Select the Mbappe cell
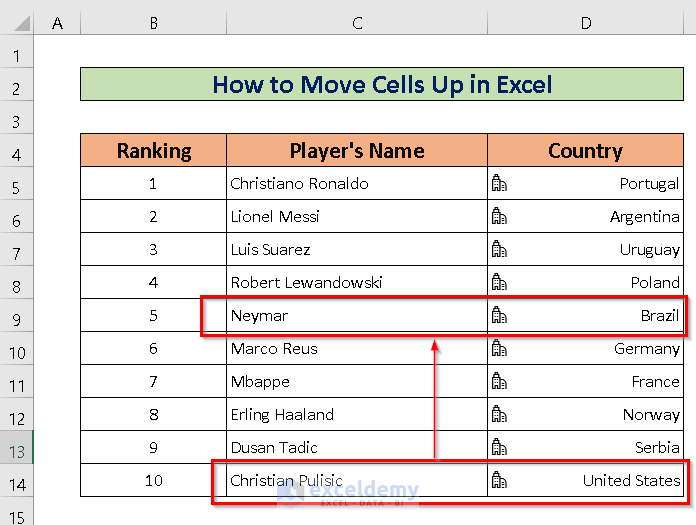This screenshot has height=525, width=696. 357,381
